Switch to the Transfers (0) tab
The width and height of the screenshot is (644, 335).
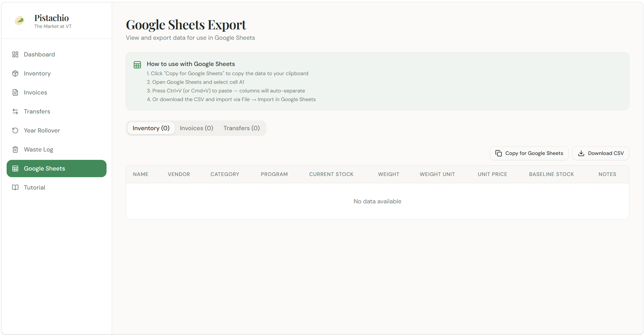click(242, 128)
